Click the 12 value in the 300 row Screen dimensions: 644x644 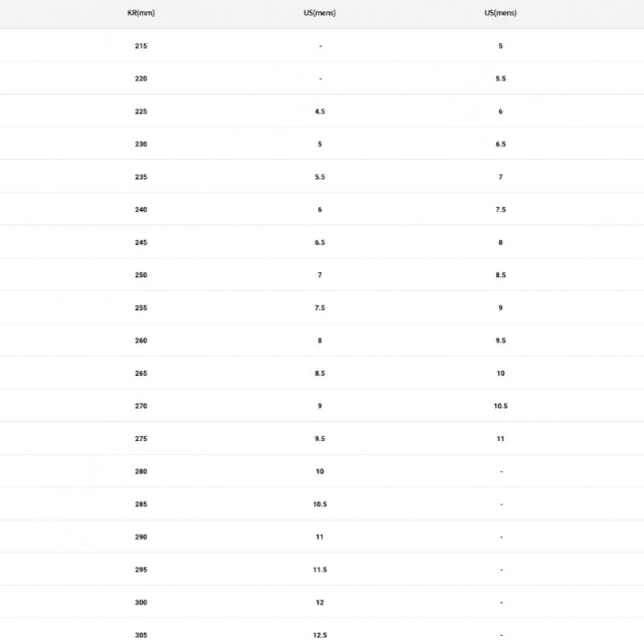click(320, 602)
